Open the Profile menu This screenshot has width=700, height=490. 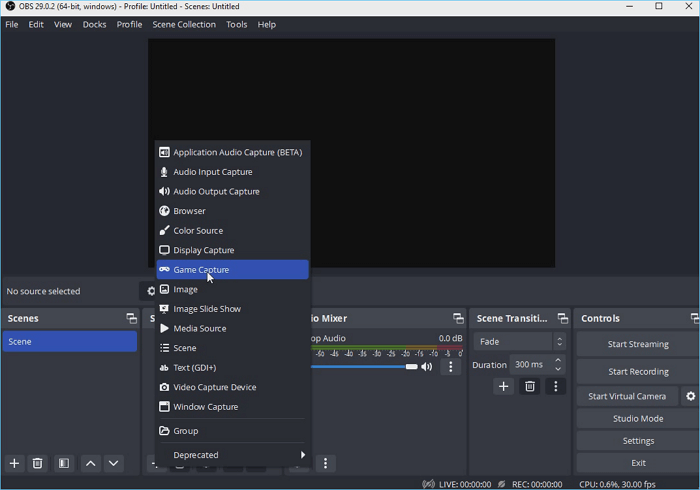point(129,25)
